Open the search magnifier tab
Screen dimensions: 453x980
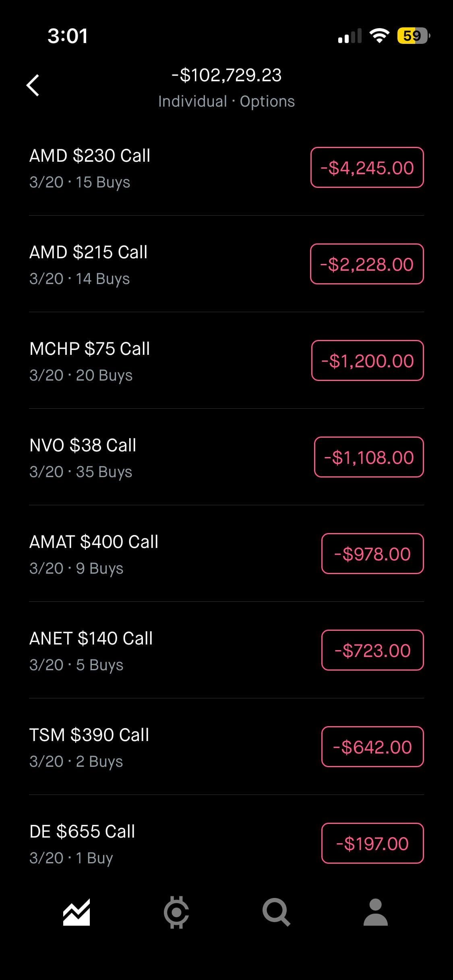click(x=276, y=912)
